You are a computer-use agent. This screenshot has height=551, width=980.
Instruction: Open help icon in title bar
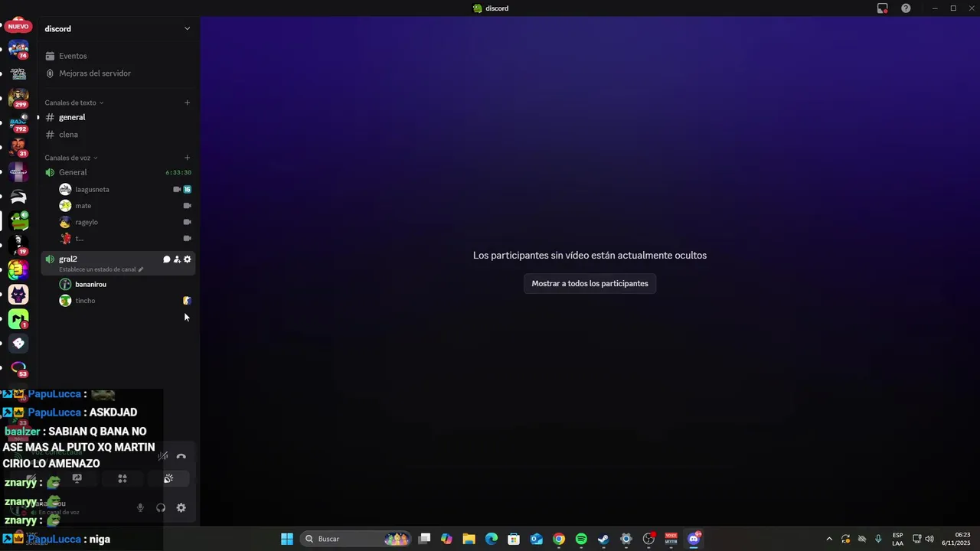[906, 8]
